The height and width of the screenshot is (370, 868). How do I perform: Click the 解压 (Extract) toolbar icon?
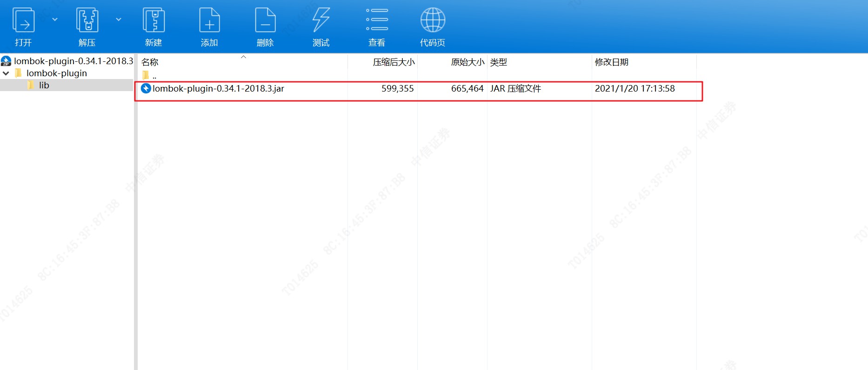[x=87, y=20]
